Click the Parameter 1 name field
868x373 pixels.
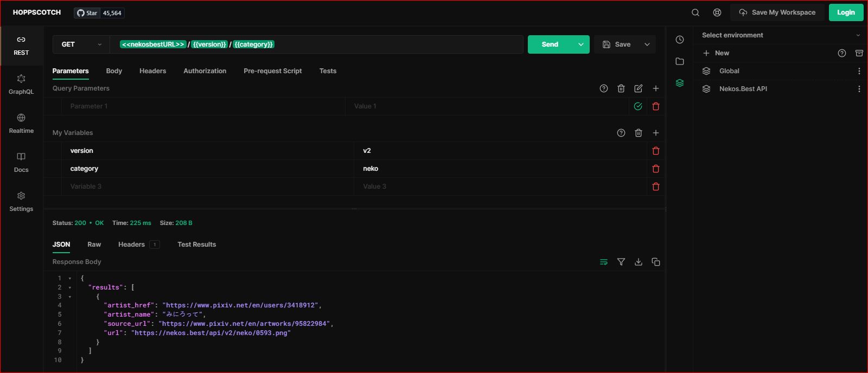pos(203,106)
